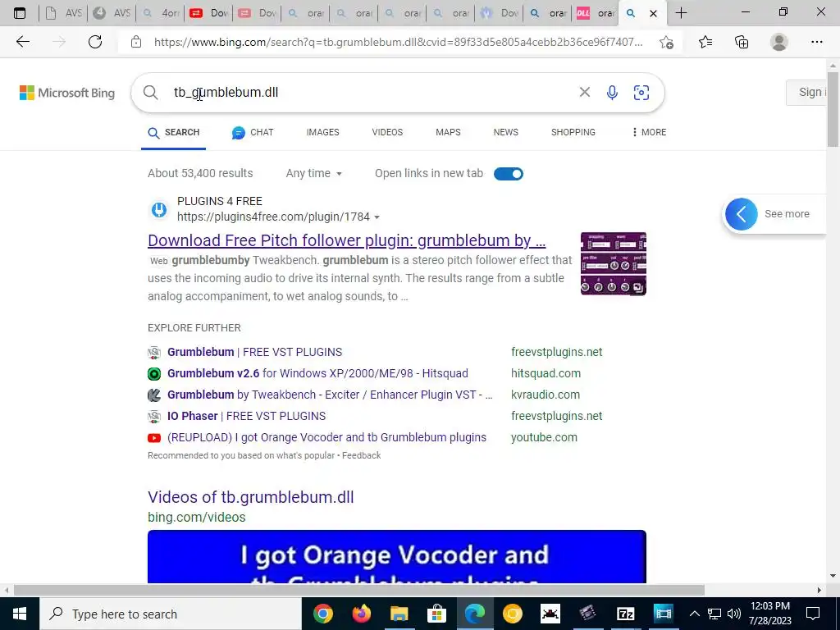The image size is (840, 630).
Task: Switch to the MAPS tab
Action: point(448,132)
